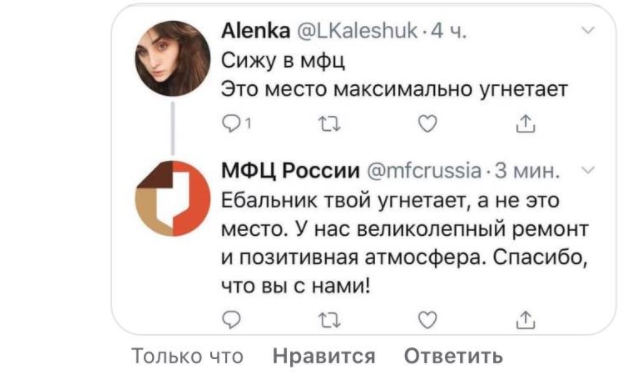Click the reply icon on Alenka's tweet
The image size is (637, 391).
[232, 124]
